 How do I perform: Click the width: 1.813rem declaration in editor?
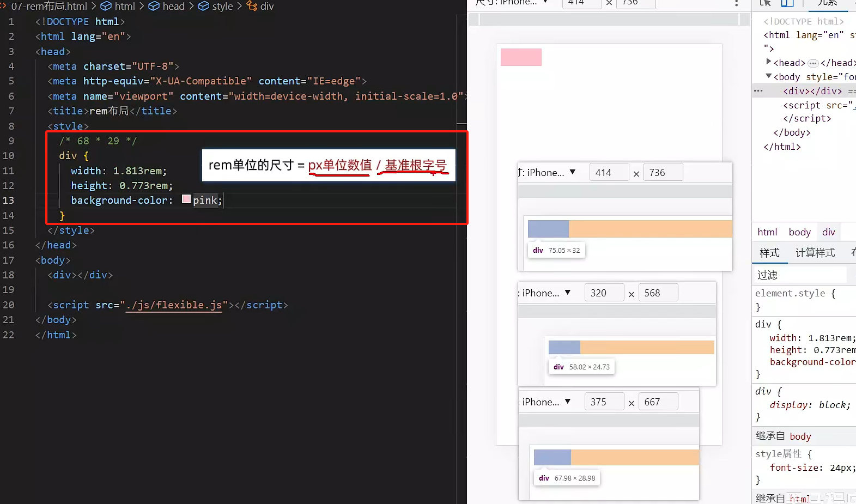tap(119, 171)
